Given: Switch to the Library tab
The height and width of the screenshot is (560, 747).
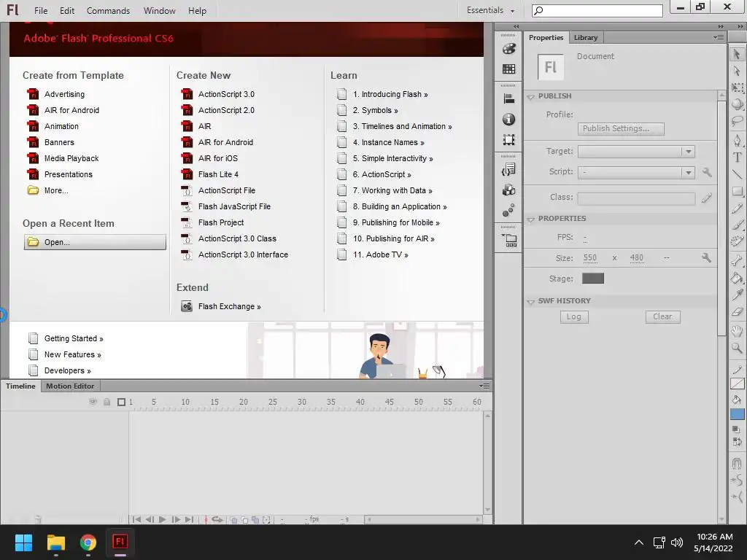Looking at the screenshot, I should [x=586, y=38].
